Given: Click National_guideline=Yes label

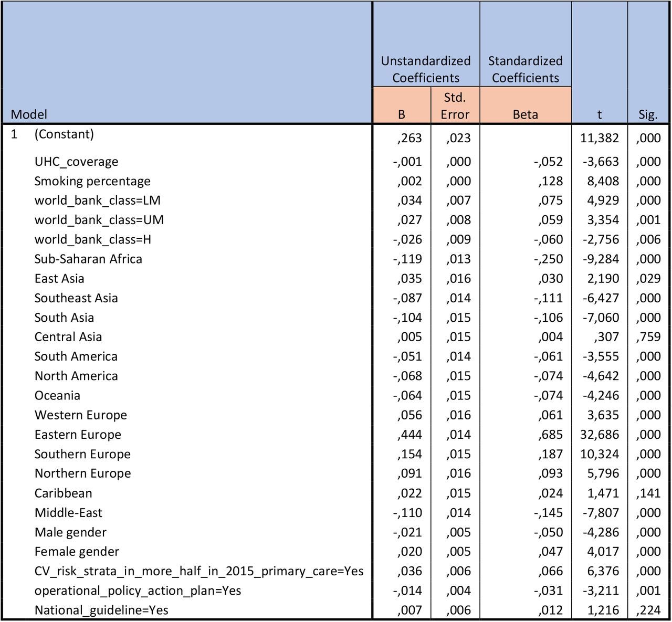Looking at the screenshot, I should (x=101, y=610).
